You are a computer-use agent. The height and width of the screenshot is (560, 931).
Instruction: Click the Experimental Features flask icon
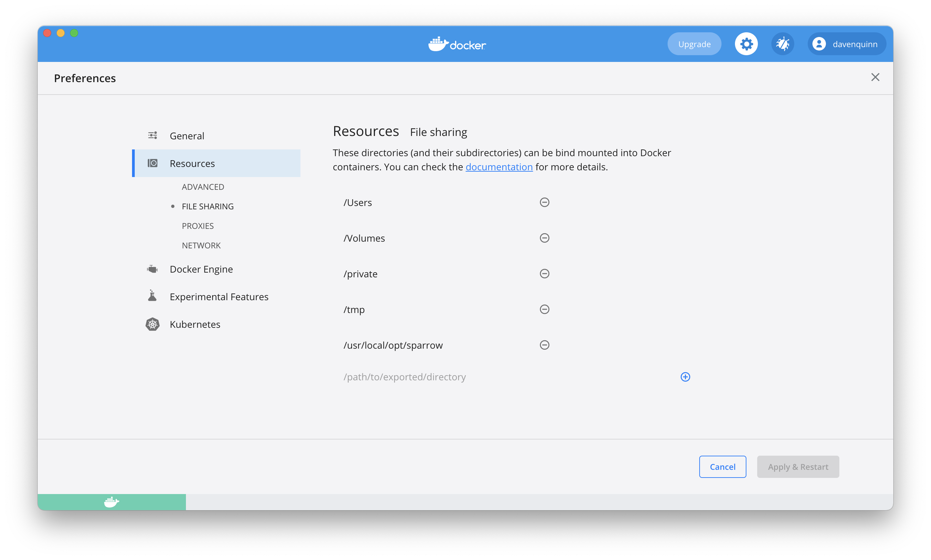point(152,295)
